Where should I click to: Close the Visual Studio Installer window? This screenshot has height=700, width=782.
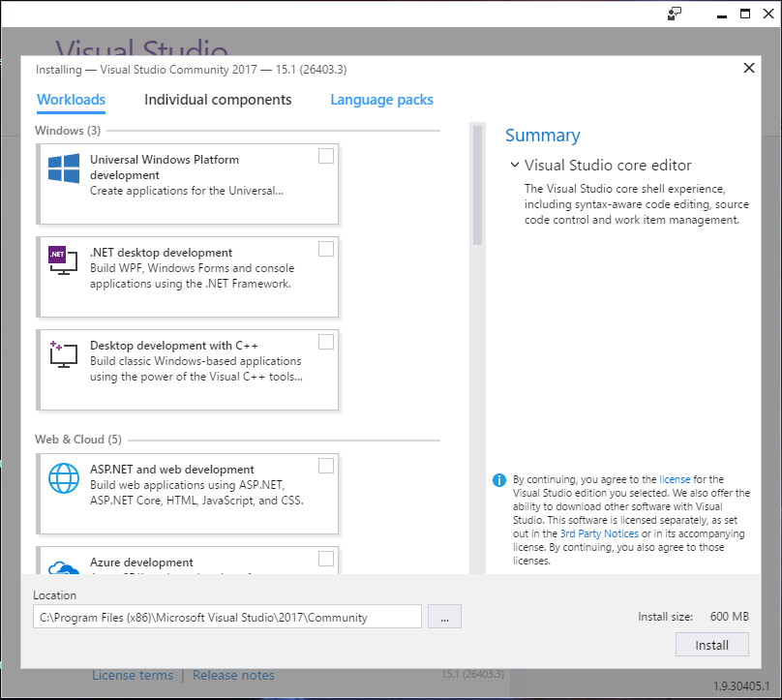768,14
